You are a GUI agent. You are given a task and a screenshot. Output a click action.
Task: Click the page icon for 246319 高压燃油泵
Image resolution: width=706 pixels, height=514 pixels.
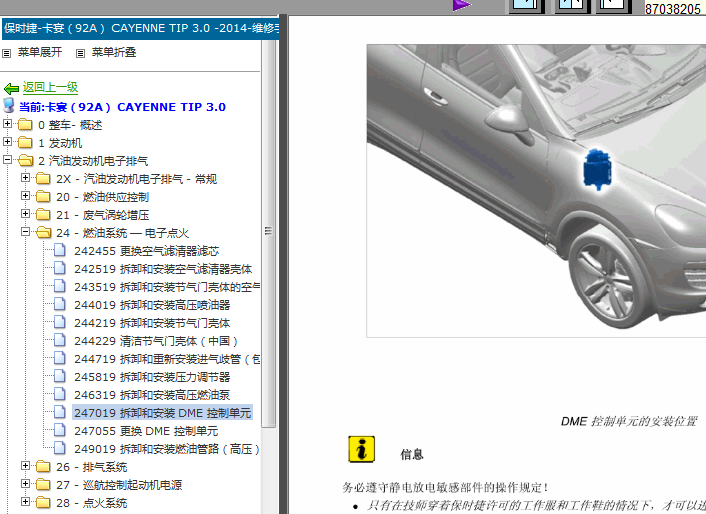(x=59, y=394)
